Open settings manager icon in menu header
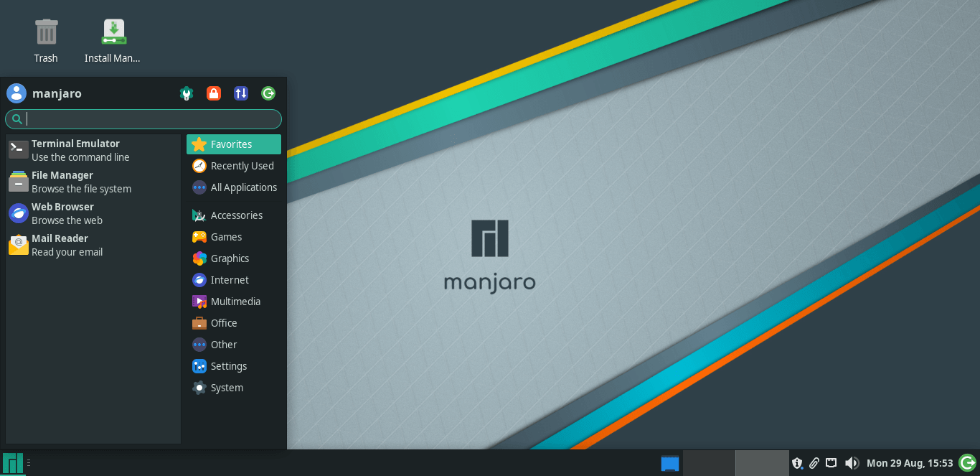 pos(187,93)
